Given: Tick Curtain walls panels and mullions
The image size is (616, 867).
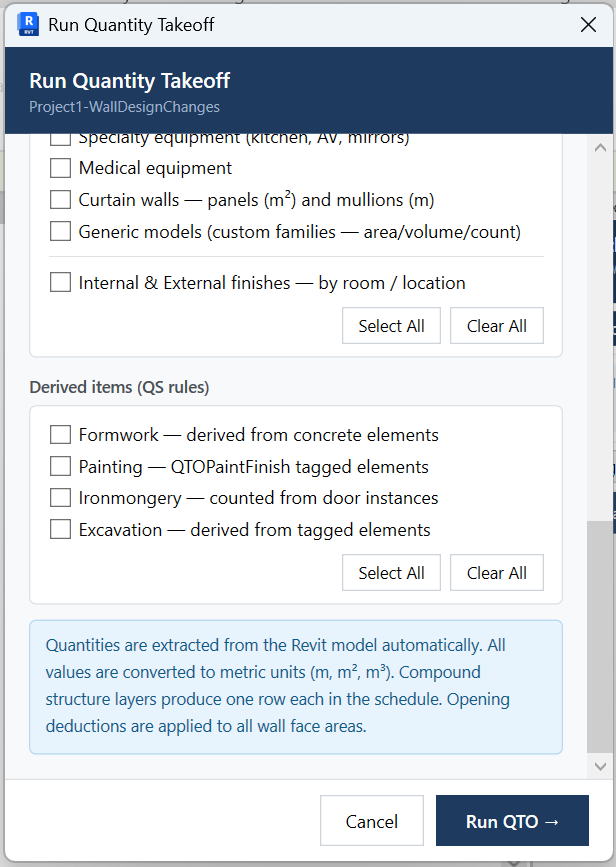Looking at the screenshot, I should click(60, 200).
